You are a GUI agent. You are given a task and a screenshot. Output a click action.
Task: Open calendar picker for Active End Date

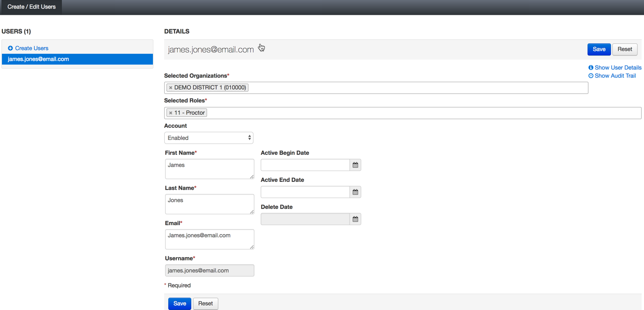355,192
